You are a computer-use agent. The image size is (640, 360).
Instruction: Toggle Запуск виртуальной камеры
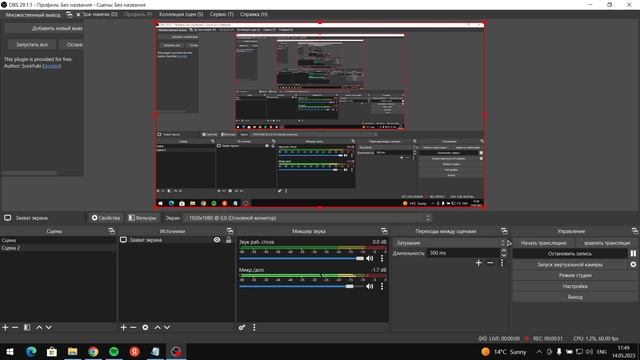[570, 264]
